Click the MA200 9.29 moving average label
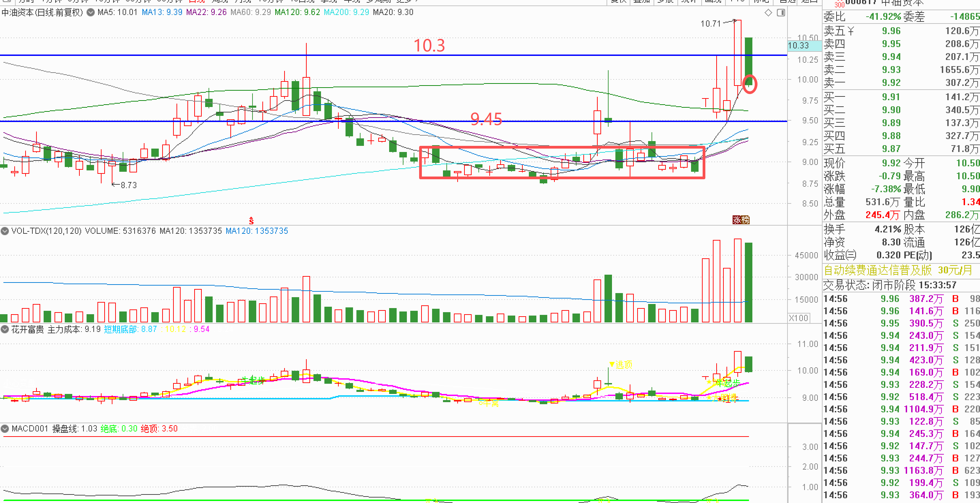Image resolution: width=980 pixels, height=503 pixels. pyautogui.click(x=346, y=12)
